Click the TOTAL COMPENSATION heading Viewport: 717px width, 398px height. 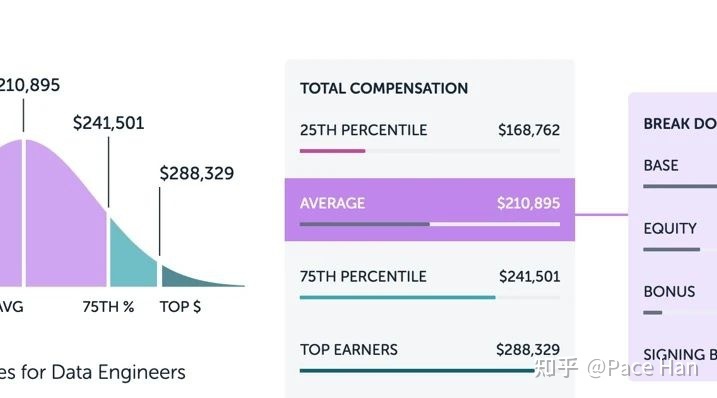384,88
